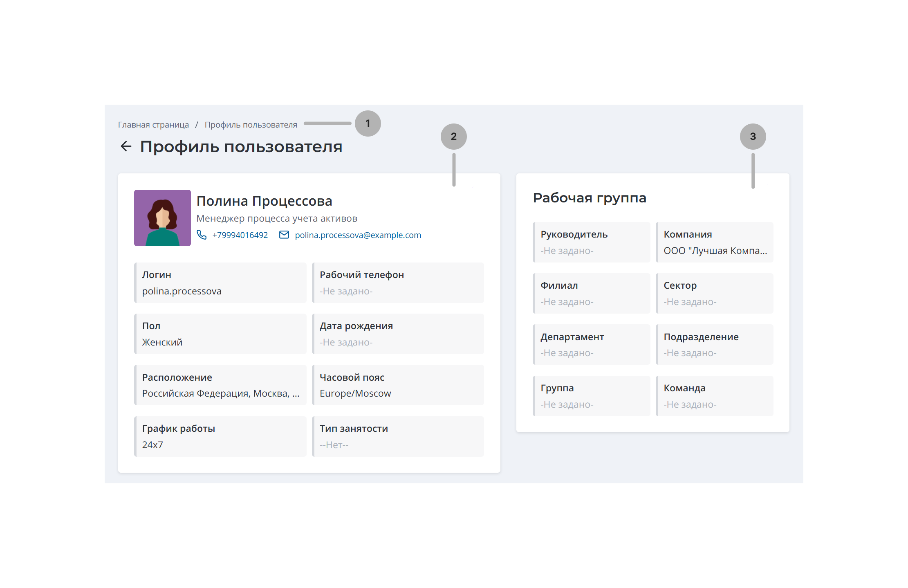908x588 pixels.
Task: Click the Профиль пользователя breadcrumb item
Action: 251,125
